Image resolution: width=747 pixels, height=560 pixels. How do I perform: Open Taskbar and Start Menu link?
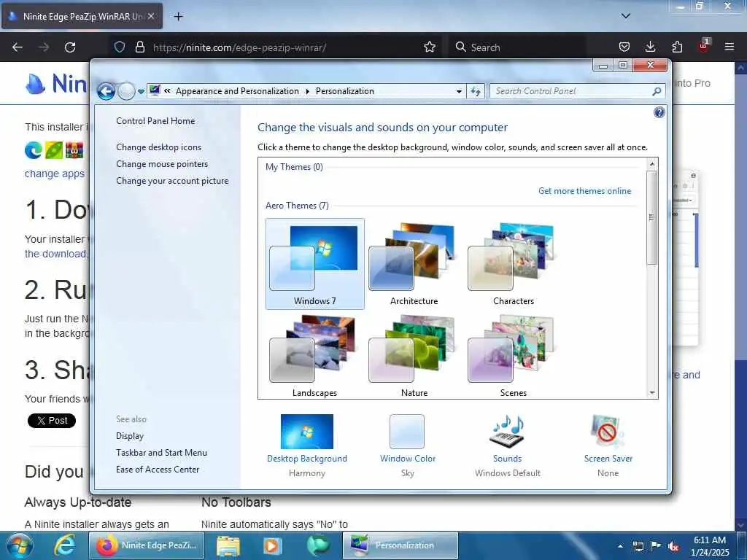coord(161,452)
